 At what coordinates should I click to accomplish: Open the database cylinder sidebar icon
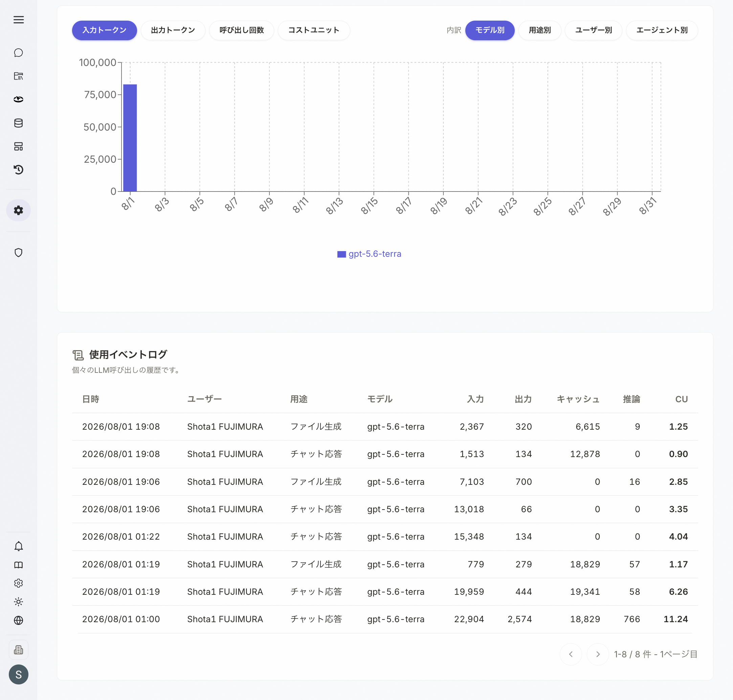pos(18,123)
